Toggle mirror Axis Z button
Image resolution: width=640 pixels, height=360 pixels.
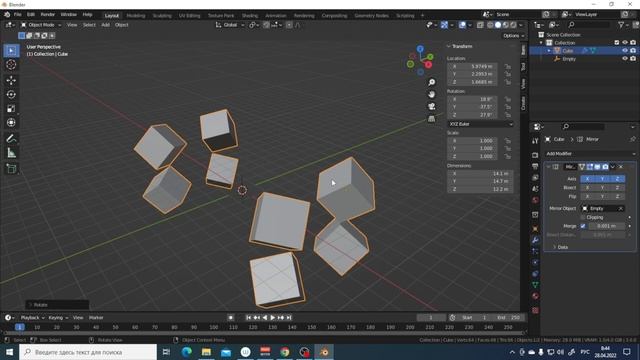pyautogui.click(x=618, y=179)
